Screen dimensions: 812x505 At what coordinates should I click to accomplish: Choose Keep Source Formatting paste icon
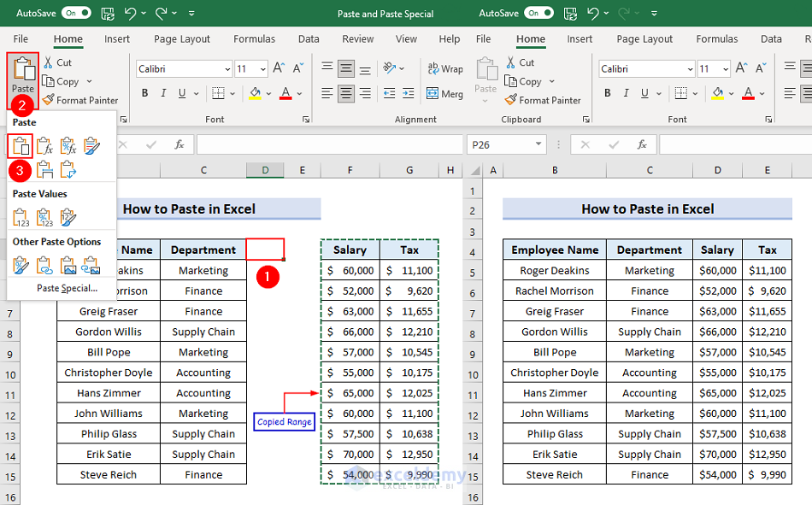[92, 146]
